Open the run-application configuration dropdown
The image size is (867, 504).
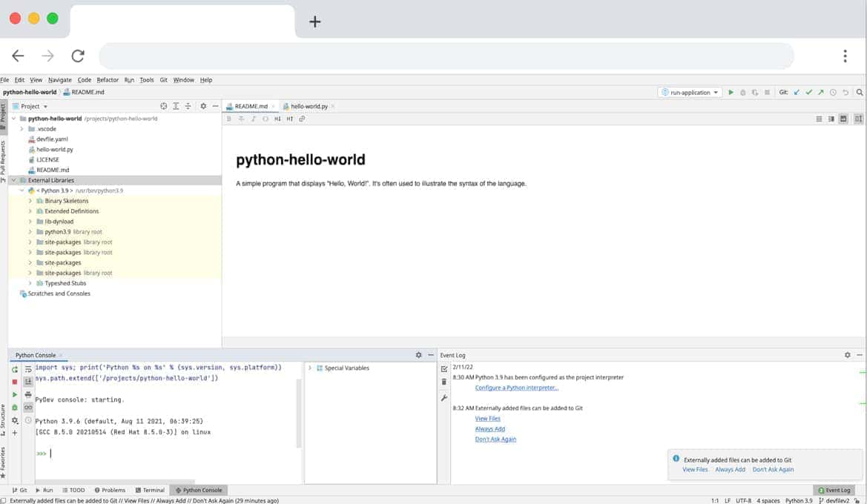click(690, 93)
